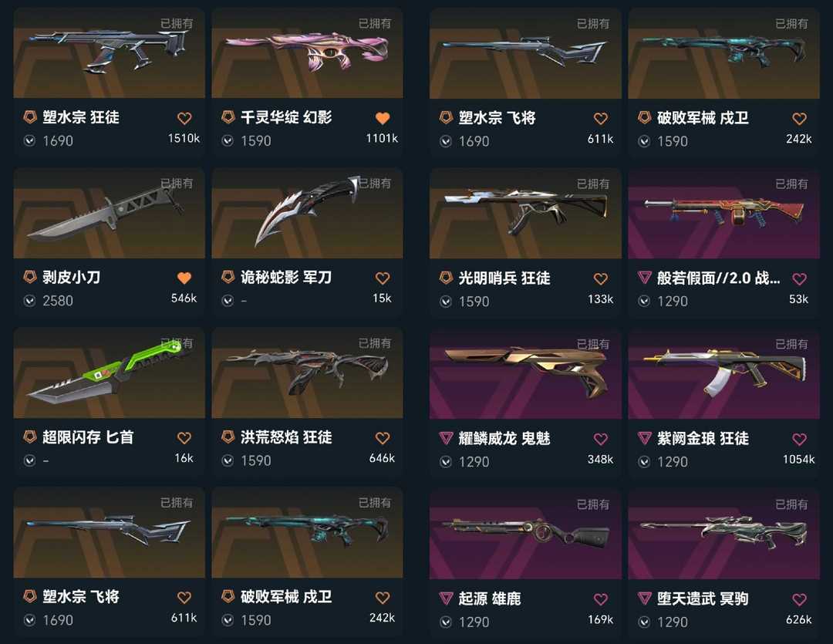Screen dimensions: 833x644
Task: Click the tier badge icon beside 起源 雄鹿
Action: coord(447,598)
